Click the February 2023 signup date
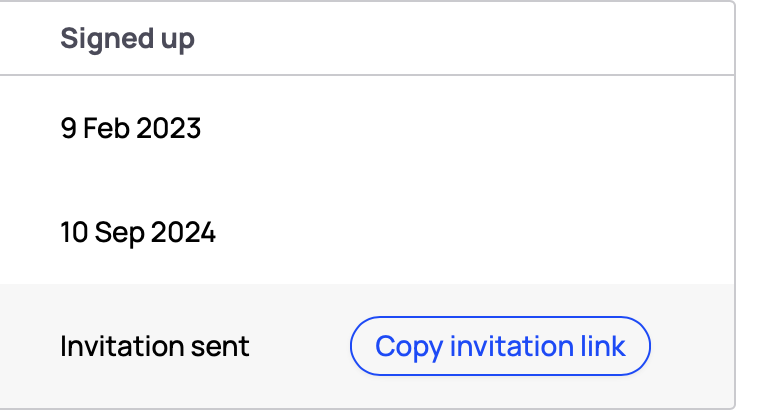Viewport: 768px width, 412px height. point(131,129)
